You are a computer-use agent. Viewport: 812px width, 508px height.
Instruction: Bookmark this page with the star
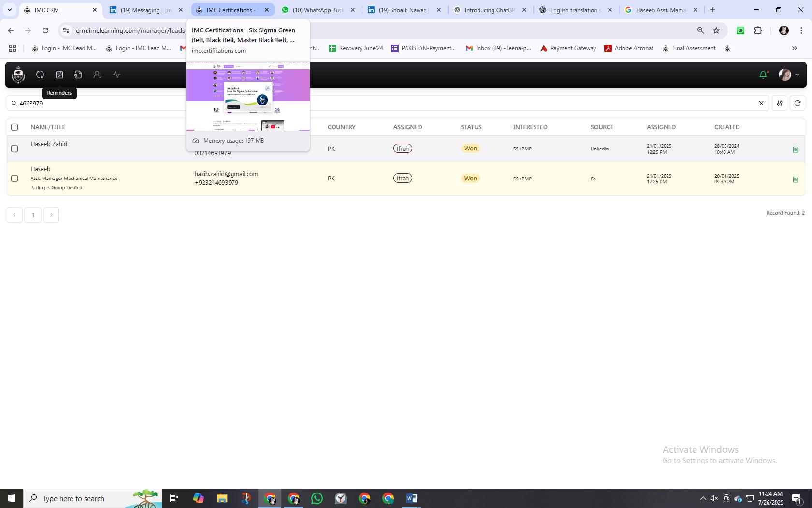tap(716, 30)
